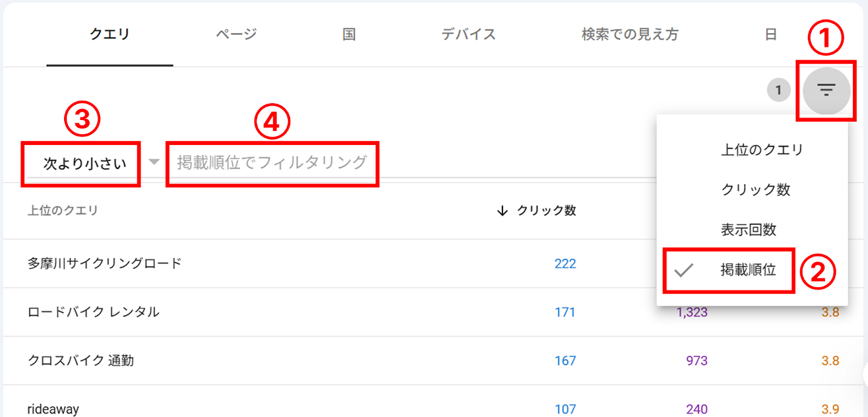Focus the 掲載順位でフィルタリング input field
Viewport: 868px width, 417px height.
[x=272, y=162]
